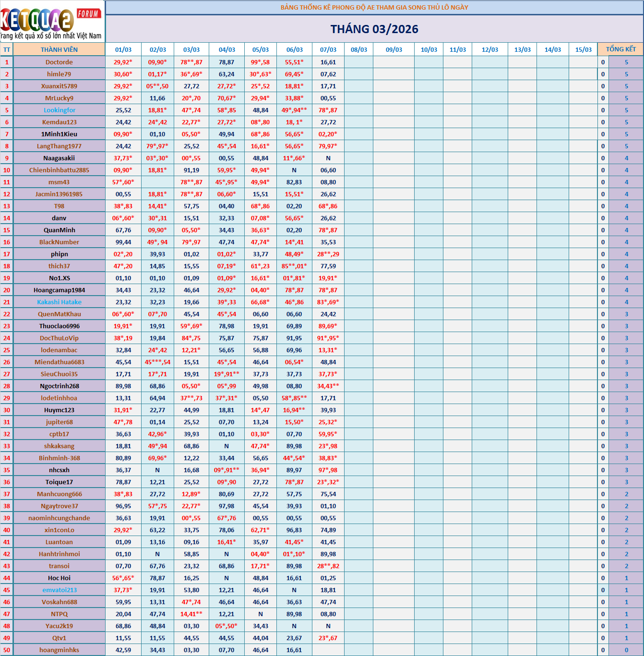Click row number 25 in TT column
The width and height of the screenshot is (644, 656).
[7, 350]
